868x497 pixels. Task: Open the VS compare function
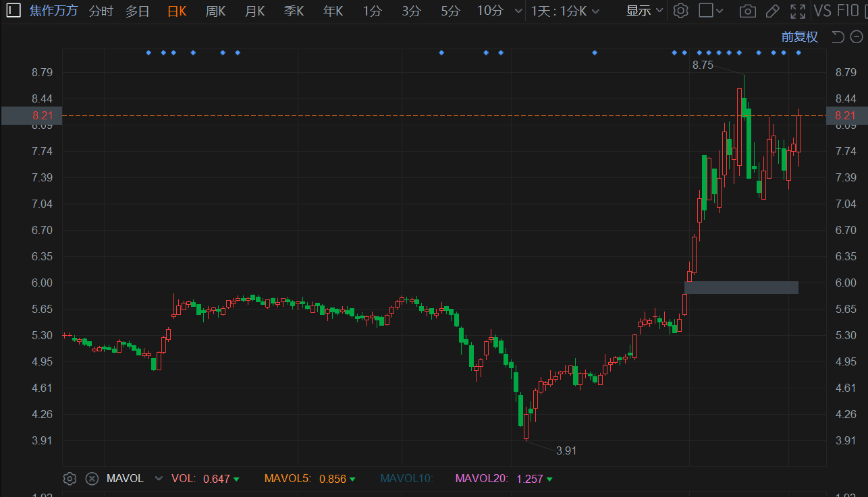pos(823,11)
